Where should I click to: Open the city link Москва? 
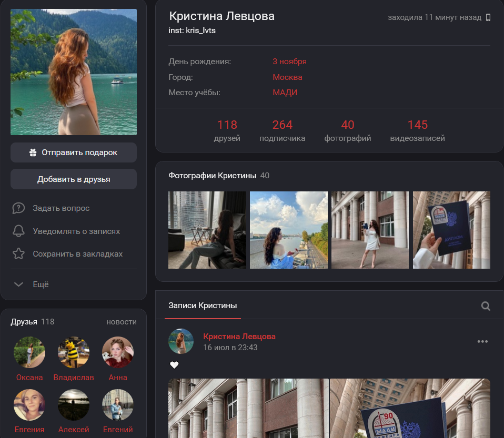(287, 77)
